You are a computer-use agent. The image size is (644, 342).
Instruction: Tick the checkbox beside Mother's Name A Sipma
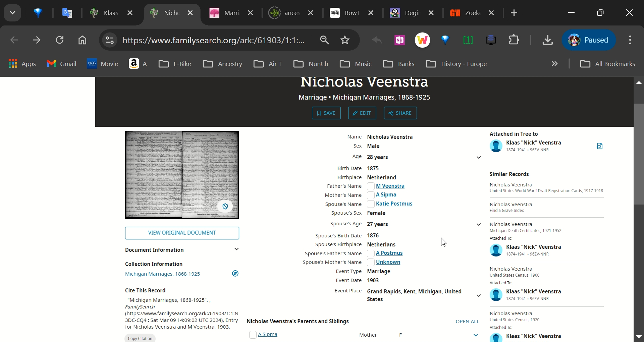pos(371,195)
